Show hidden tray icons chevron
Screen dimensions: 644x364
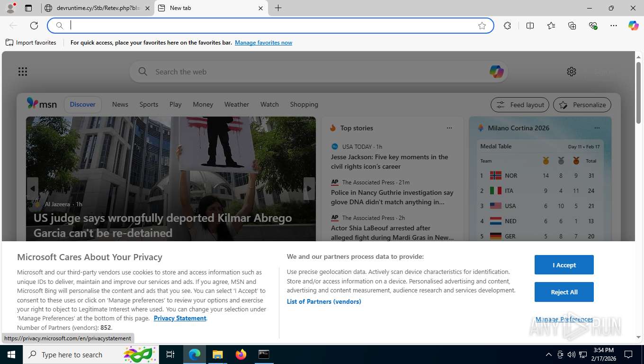549,355
